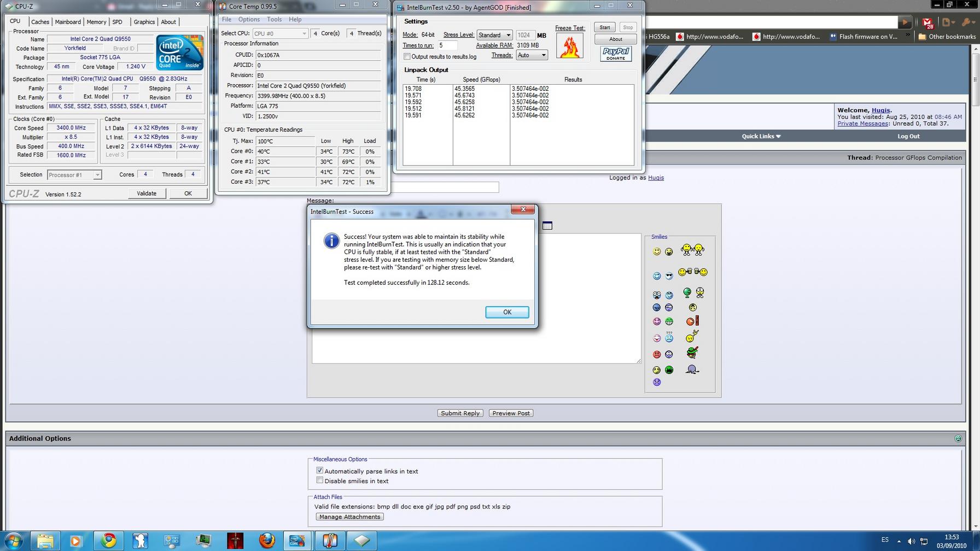Click Validate in CPU-Z

147,194
